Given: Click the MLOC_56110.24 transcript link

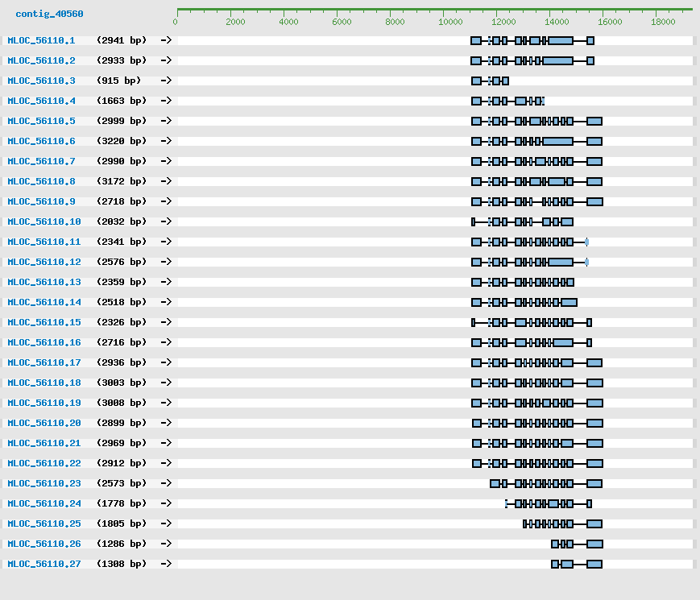Looking at the screenshot, I should click(x=44, y=503).
